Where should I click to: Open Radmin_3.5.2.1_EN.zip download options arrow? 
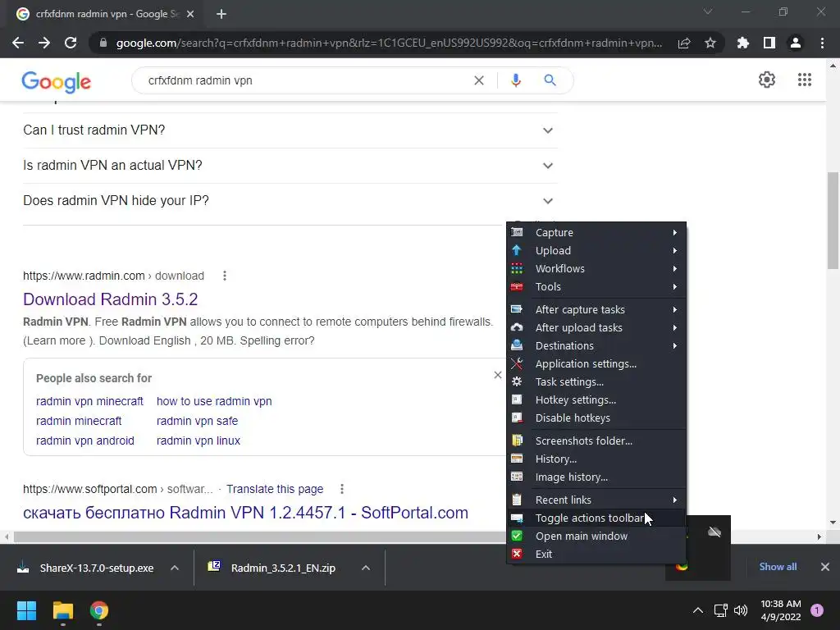(366, 568)
